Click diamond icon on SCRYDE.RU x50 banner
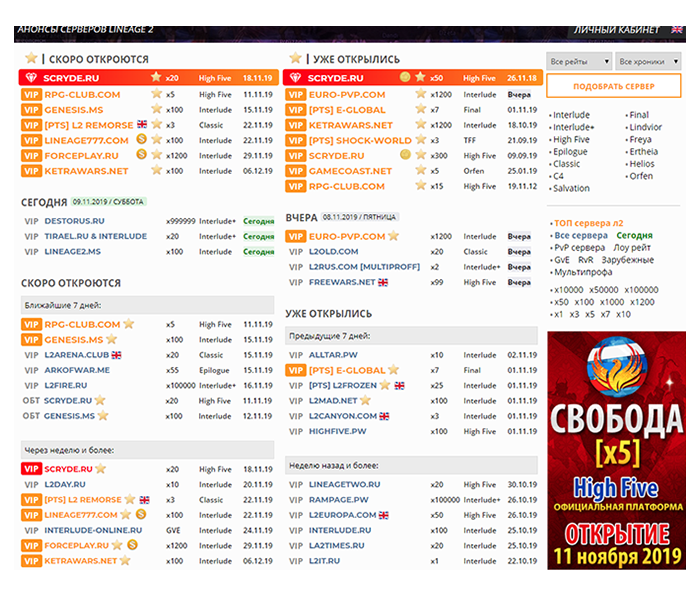700x600 pixels. 295,78
